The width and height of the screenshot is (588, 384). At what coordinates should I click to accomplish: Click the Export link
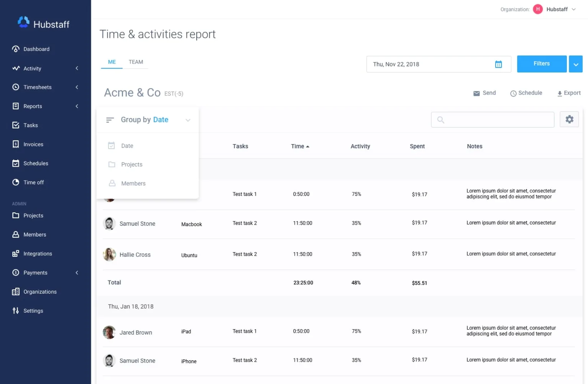click(x=569, y=93)
